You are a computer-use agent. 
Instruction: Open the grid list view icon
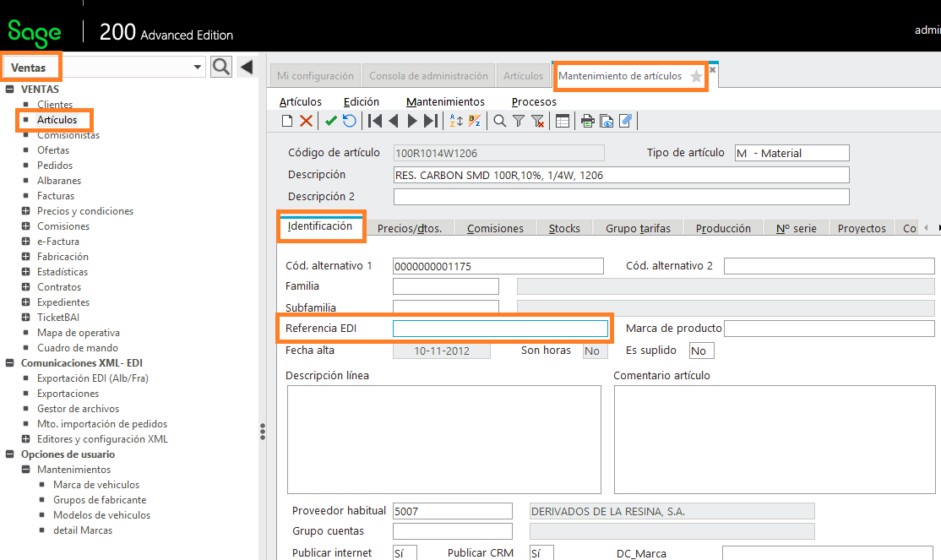(563, 122)
